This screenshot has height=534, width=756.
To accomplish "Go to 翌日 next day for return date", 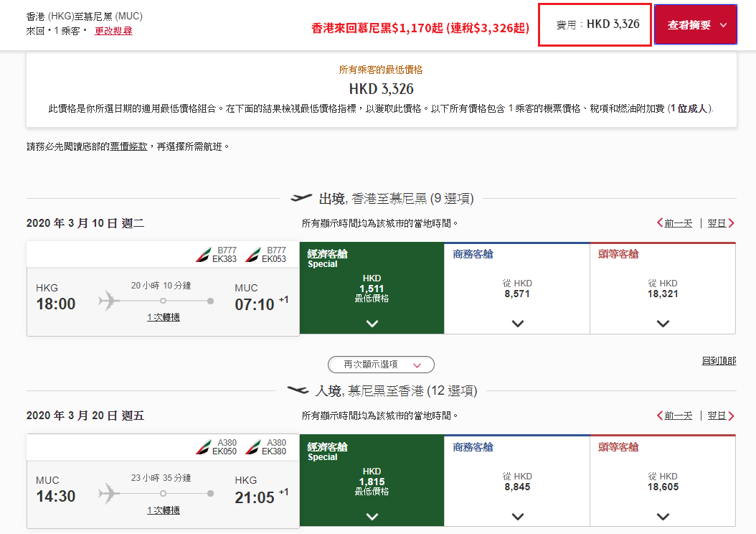I will click(721, 416).
